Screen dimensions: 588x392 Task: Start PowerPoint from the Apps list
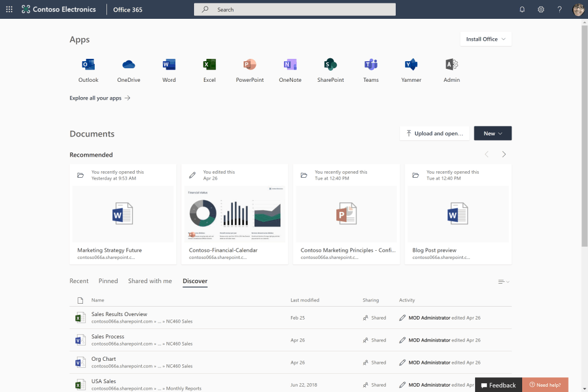250,65
